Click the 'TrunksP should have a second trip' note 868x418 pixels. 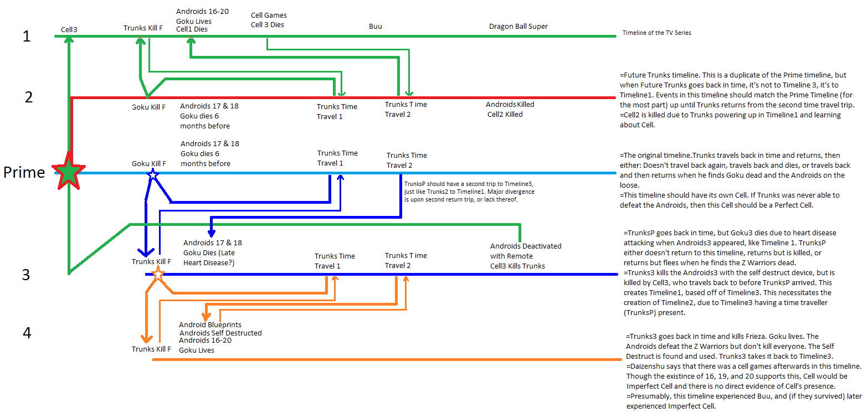[469, 191]
